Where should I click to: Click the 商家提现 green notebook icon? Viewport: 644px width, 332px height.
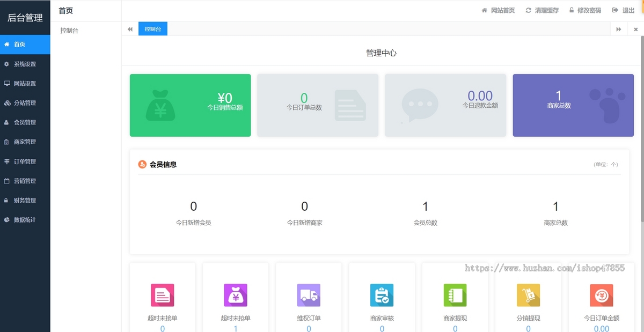click(455, 295)
